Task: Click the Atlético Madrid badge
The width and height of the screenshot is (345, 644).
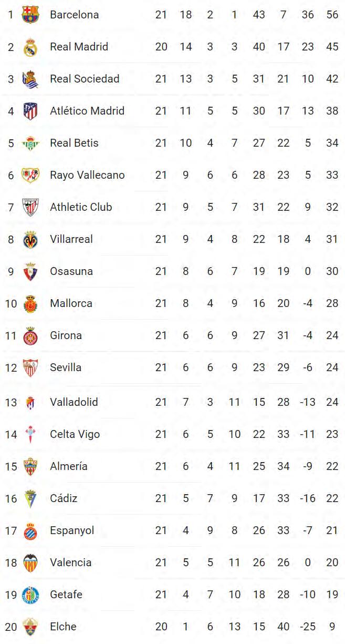Action: point(30,111)
